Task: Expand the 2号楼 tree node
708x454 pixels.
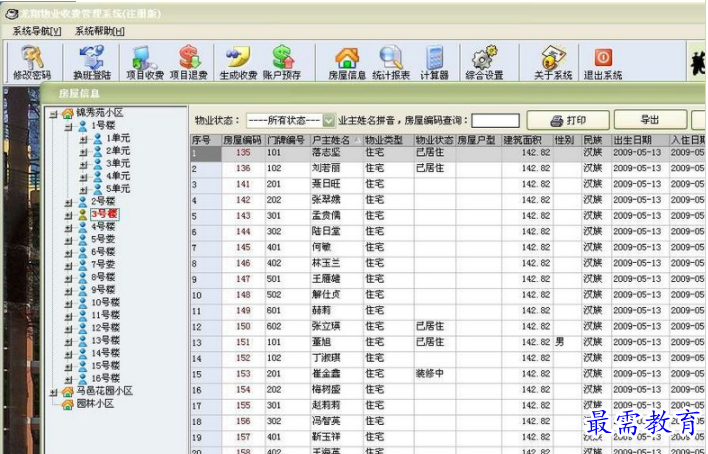Action: point(69,202)
